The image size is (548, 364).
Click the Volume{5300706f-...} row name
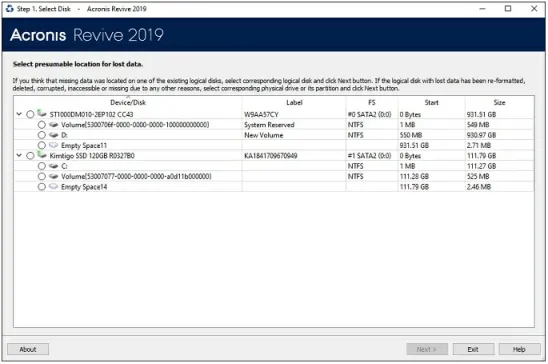point(135,125)
